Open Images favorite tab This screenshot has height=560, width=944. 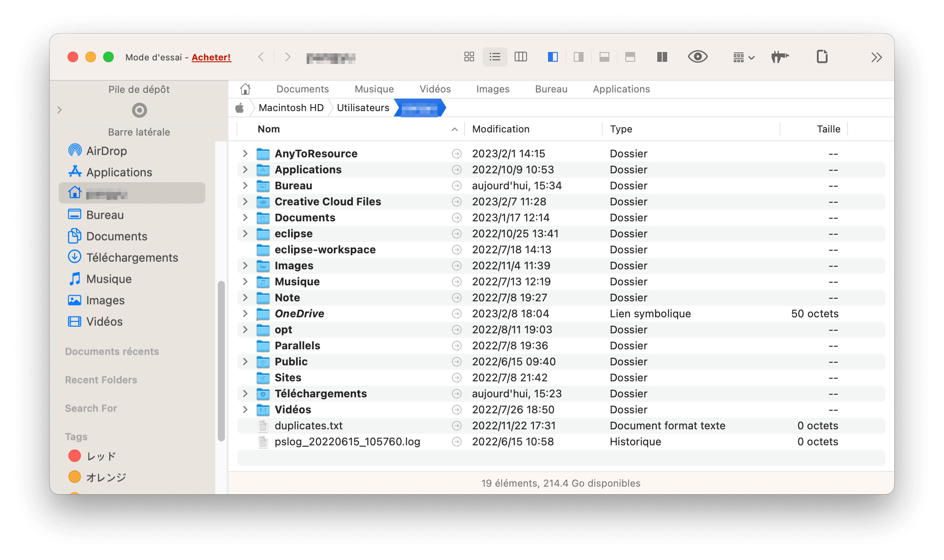click(x=493, y=89)
